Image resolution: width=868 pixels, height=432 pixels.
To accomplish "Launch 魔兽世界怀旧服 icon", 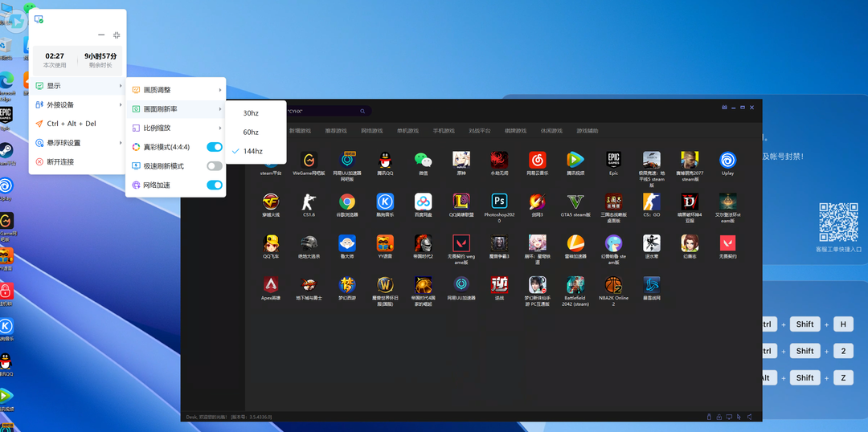I will [385, 284].
